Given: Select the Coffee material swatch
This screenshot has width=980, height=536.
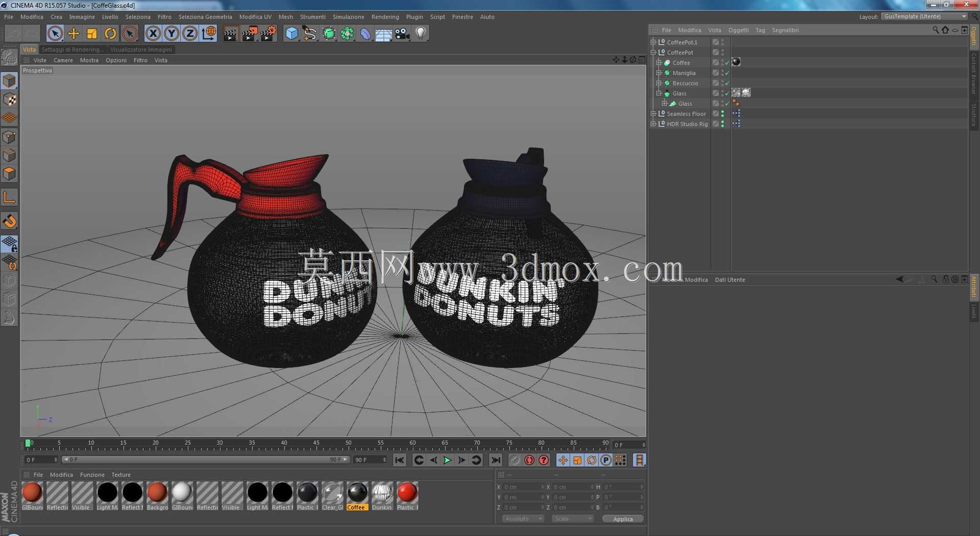Looking at the screenshot, I should [357, 496].
